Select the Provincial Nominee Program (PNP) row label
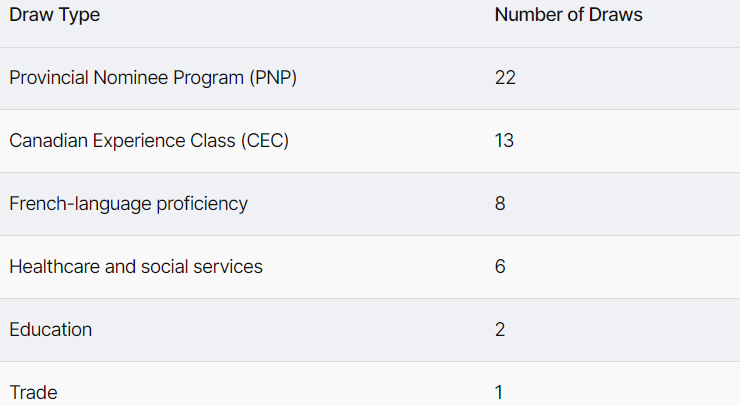The width and height of the screenshot is (740, 406). point(153,78)
